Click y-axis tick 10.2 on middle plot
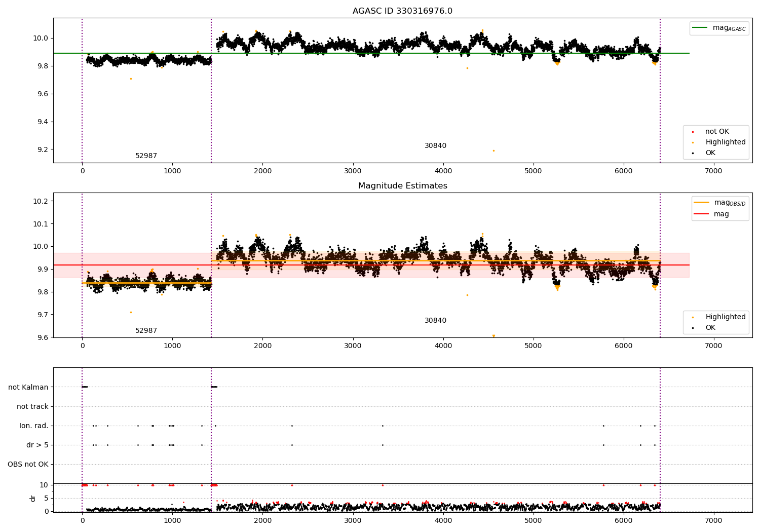The image size is (760, 532). tap(40, 202)
